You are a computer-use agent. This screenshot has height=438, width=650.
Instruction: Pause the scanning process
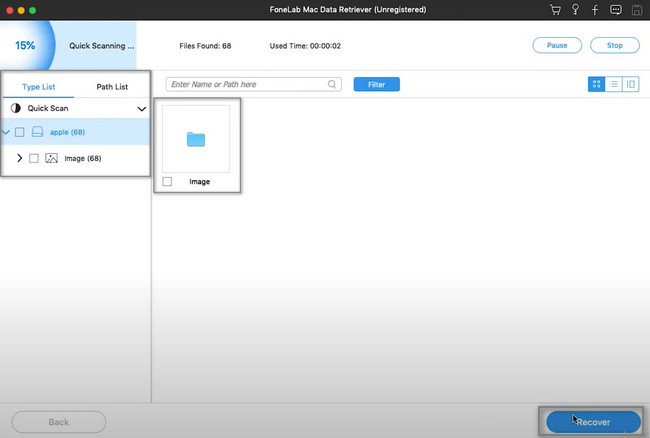557,45
